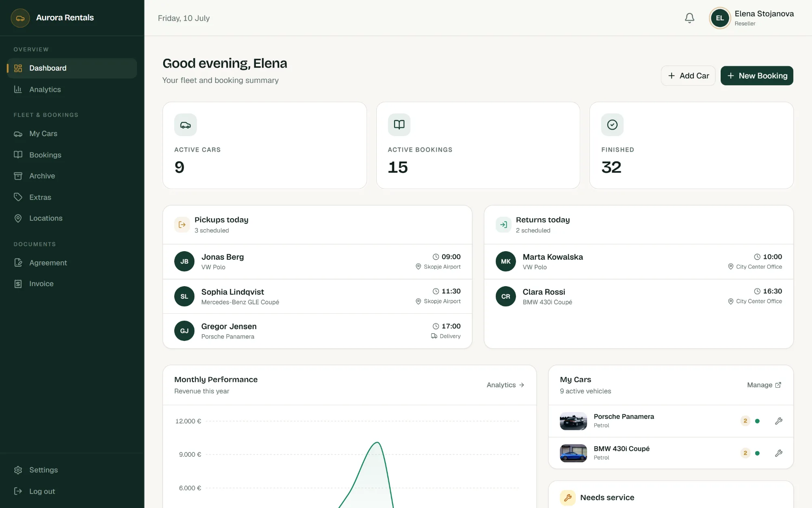The height and width of the screenshot is (508, 812).
Task: Click the Finished value 32
Action: [611, 167]
